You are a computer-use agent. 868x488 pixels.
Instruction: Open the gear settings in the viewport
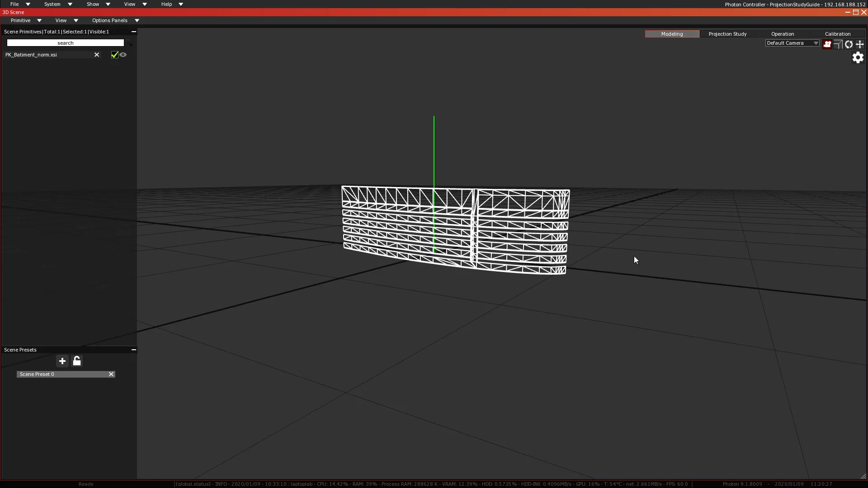(x=858, y=57)
